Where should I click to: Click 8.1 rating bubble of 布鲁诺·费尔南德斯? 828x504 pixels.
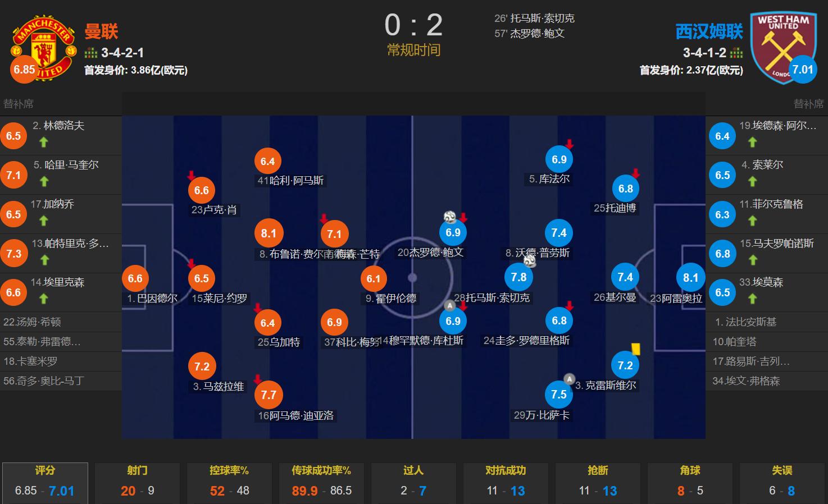tap(269, 233)
